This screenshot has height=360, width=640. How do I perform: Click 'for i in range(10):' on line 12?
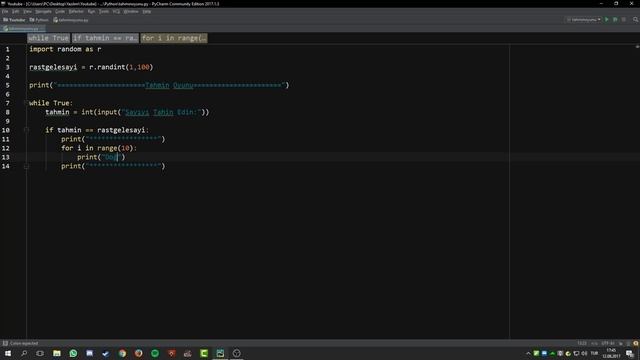click(99, 148)
